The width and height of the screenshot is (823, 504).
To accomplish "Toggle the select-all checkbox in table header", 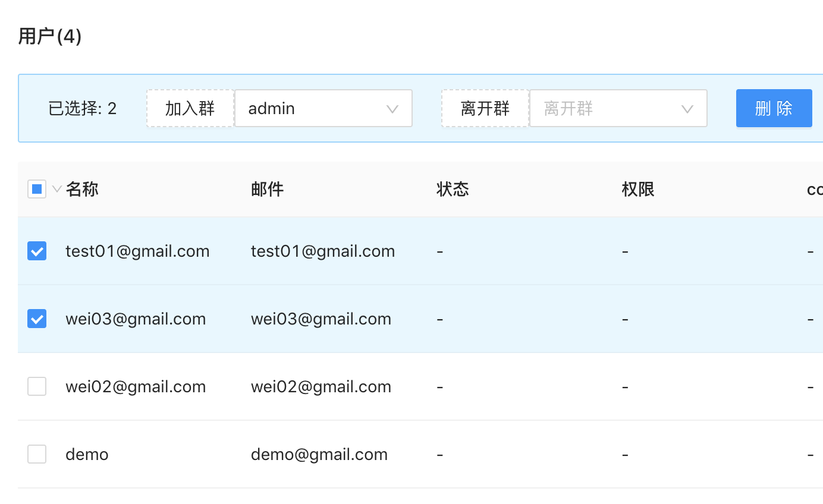I will point(37,189).
